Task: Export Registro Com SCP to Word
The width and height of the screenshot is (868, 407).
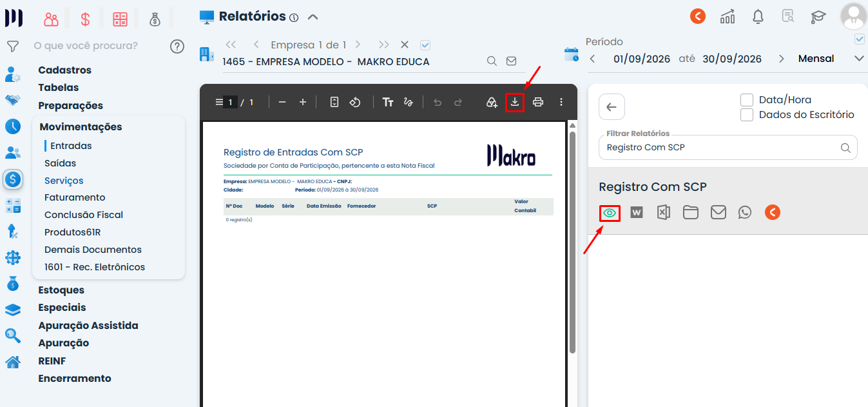Action: (x=637, y=212)
